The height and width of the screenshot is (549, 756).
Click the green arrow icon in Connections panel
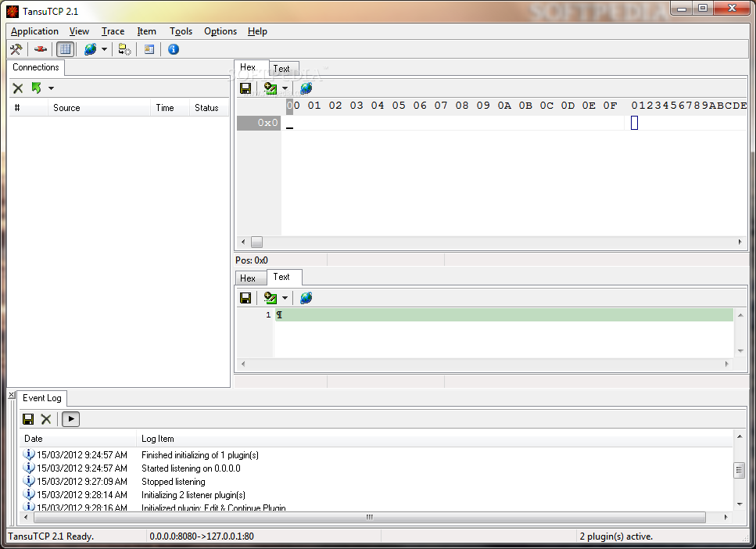[x=37, y=88]
